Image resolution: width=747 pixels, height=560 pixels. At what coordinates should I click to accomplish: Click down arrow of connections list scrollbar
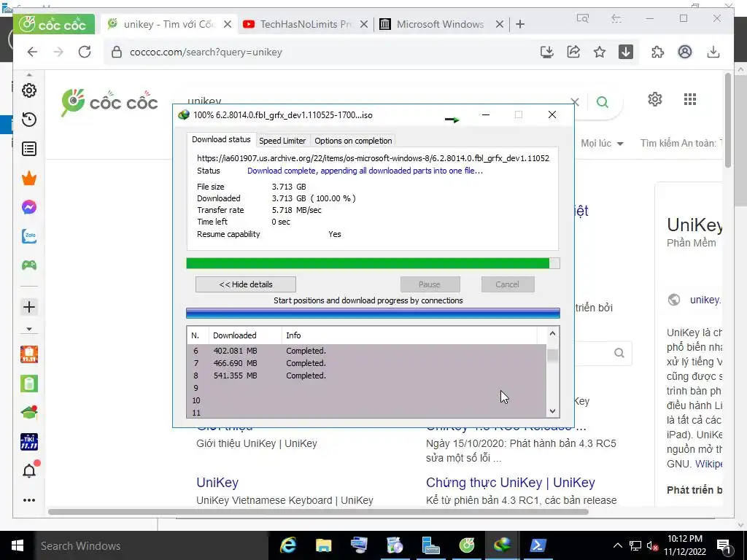[553, 411]
